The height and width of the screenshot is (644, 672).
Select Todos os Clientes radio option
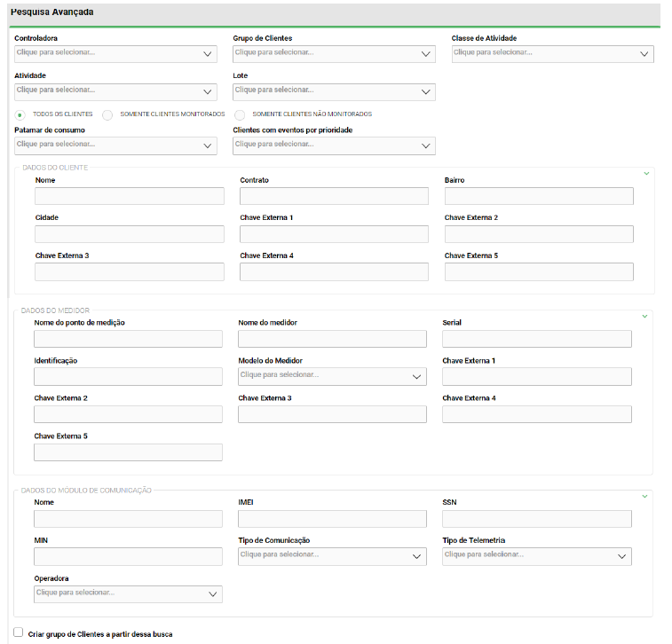point(20,114)
